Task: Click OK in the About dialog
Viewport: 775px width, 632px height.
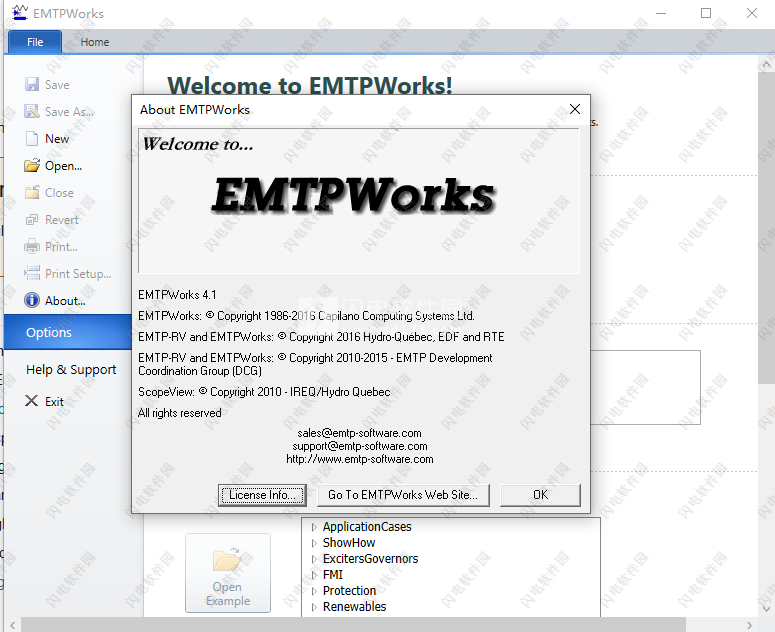Action: click(540, 495)
